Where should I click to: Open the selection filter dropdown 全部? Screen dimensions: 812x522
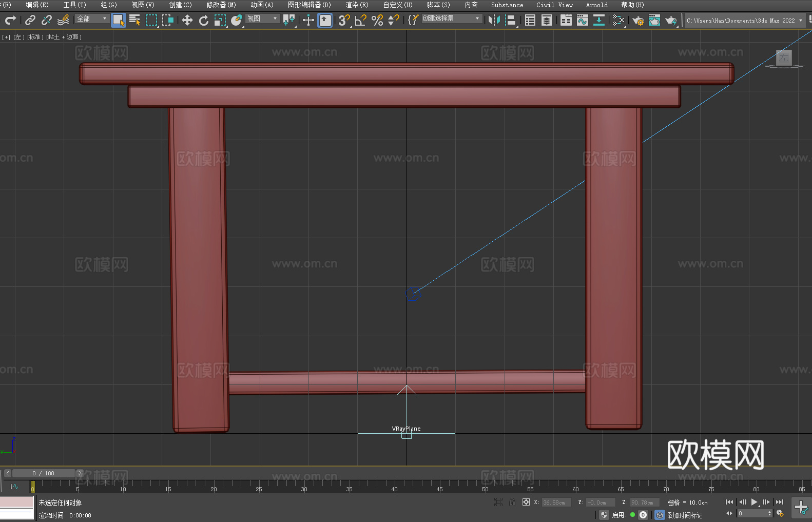(x=92, y=18)
